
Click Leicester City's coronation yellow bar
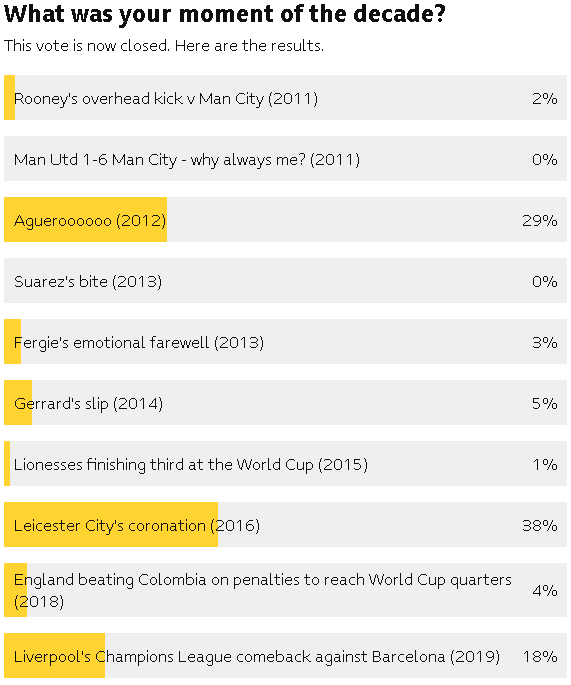(x=111, y=525)
